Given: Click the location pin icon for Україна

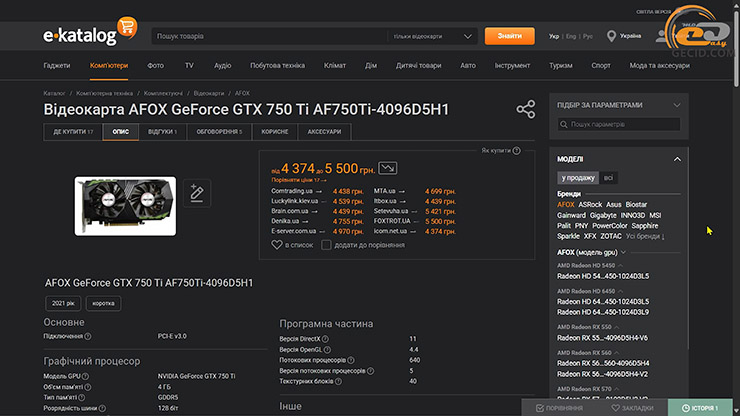Looking at the screenshot, I should click(611, 36).
